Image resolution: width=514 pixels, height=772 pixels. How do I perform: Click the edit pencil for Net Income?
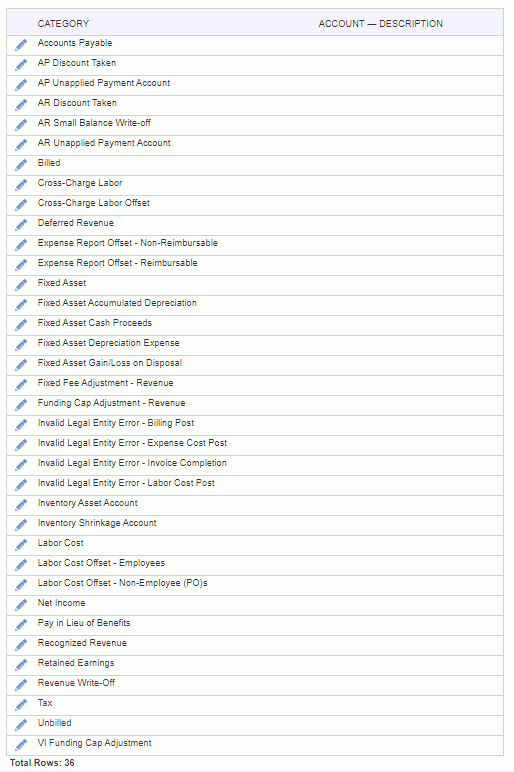tap(21, 605)
